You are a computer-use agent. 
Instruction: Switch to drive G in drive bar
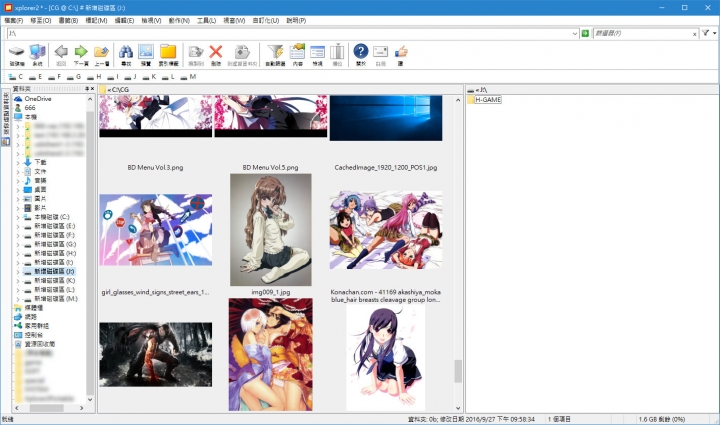(73, 77)
